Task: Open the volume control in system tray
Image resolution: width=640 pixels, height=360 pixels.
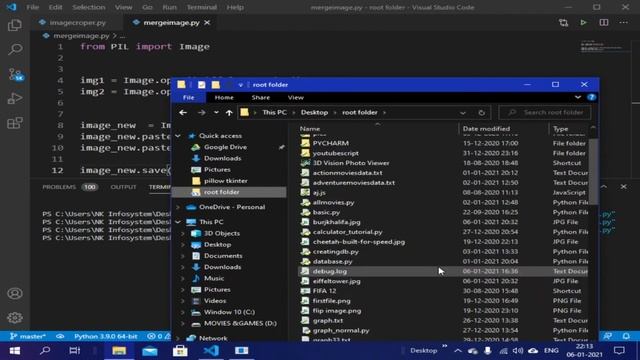Action: tap(518, 351)
